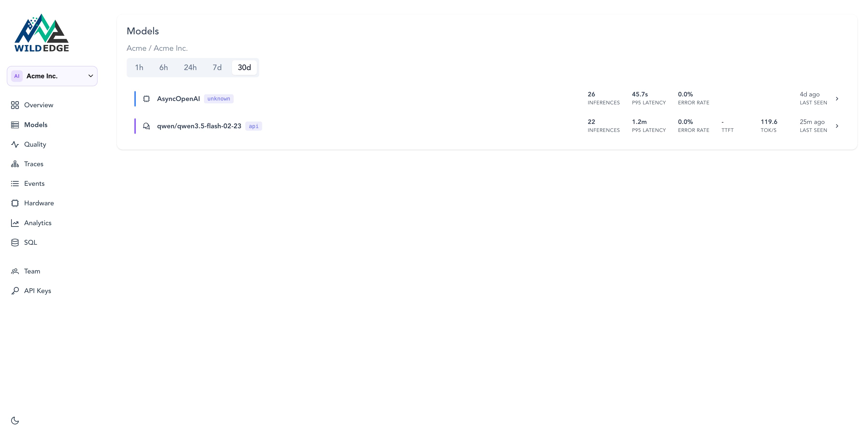Open the Quality section icon

coord(15,144)
